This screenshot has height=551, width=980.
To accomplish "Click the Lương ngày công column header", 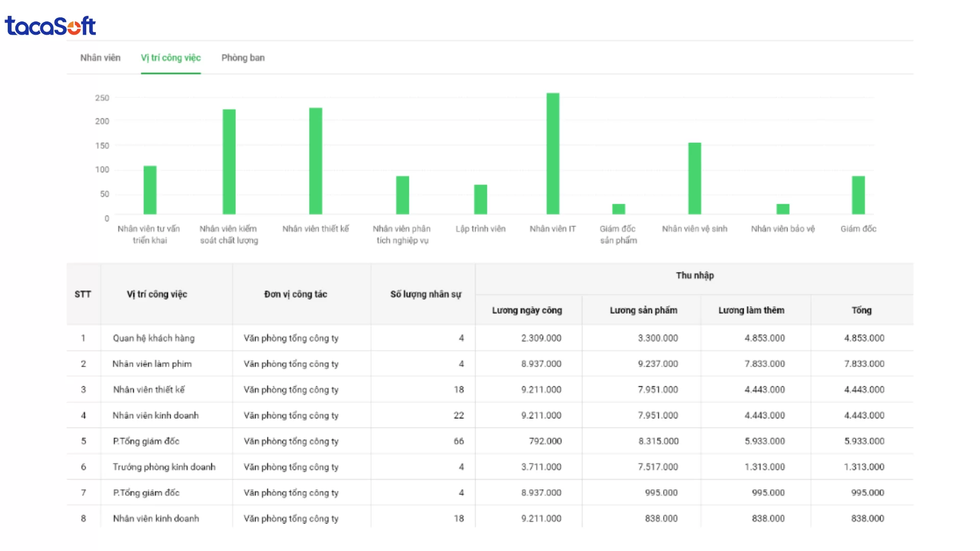I will coord(527,310).
